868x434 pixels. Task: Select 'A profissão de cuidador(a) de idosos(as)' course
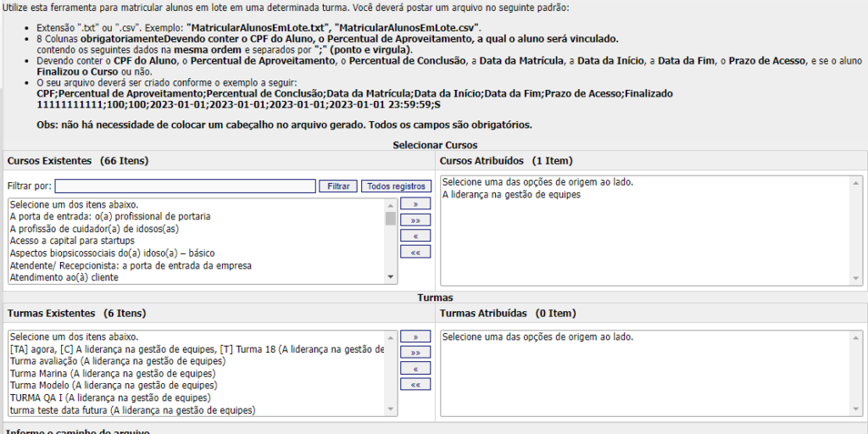point(94,229)
